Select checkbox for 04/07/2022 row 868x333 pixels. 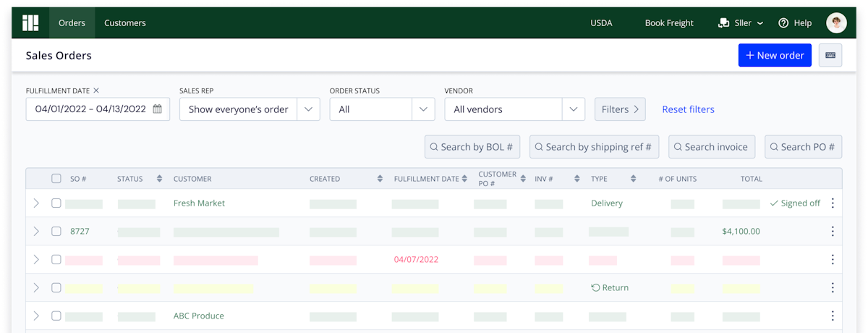[56, 260]
